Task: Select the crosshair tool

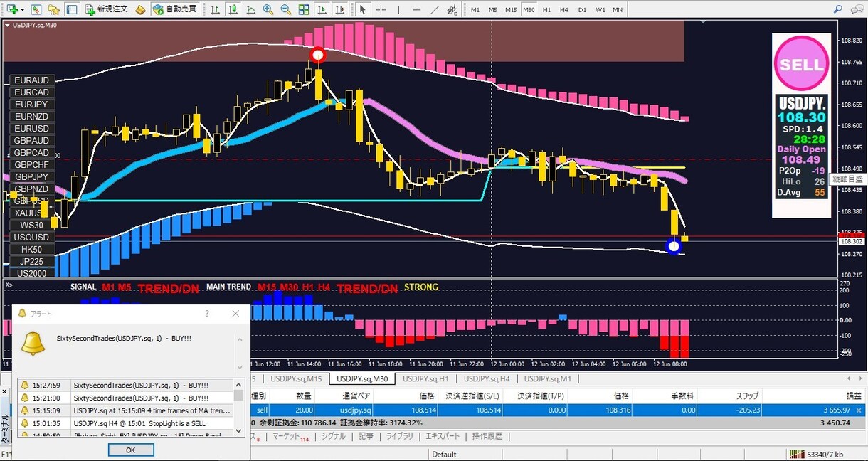Action: tap(381, 10)
